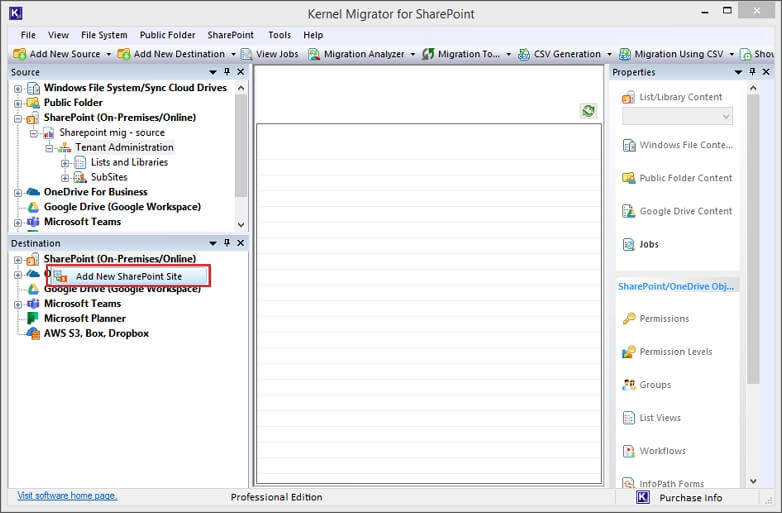Open the List/Library Content combo box
782x513 pixels.
tap(677, 116)
